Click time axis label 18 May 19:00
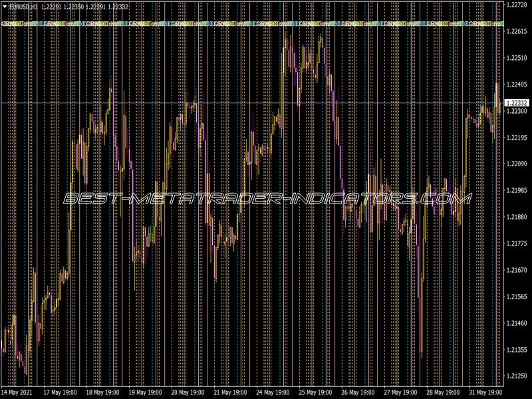 102,392
